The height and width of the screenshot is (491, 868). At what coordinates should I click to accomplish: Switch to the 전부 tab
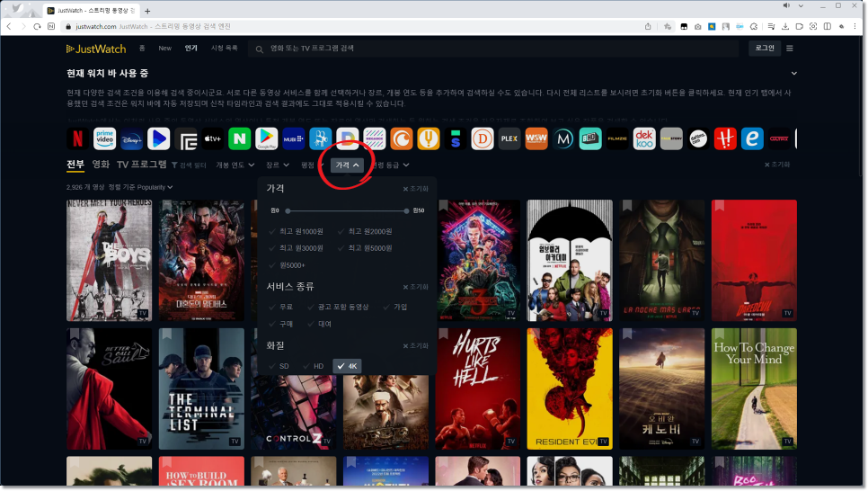pyautogui.click(x=75, y=164)
